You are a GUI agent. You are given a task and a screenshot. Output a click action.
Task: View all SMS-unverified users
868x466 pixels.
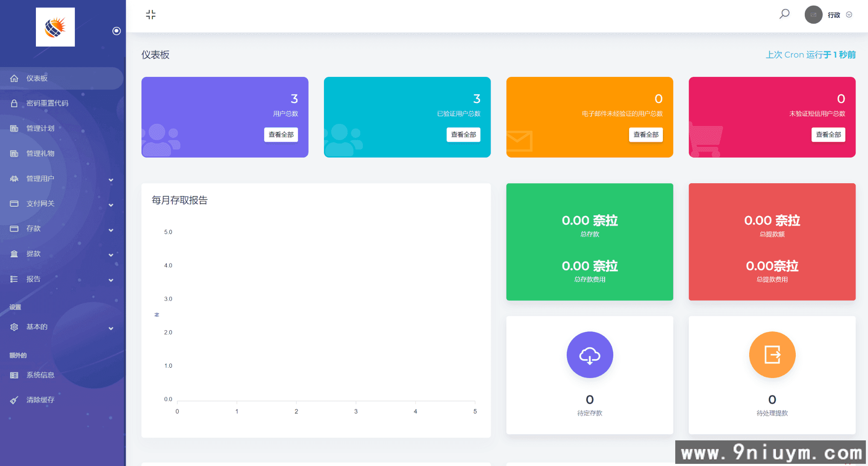828,135
